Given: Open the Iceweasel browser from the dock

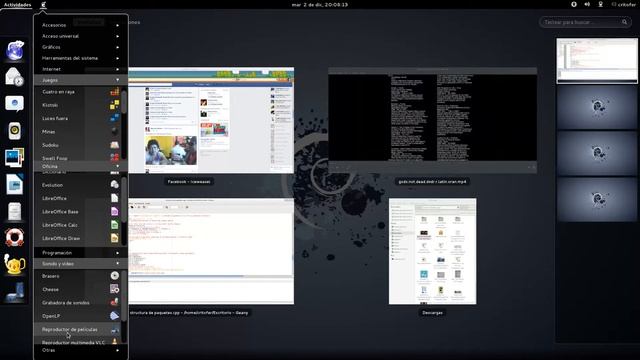Looking at the screenshot, I should click(15, 50).
